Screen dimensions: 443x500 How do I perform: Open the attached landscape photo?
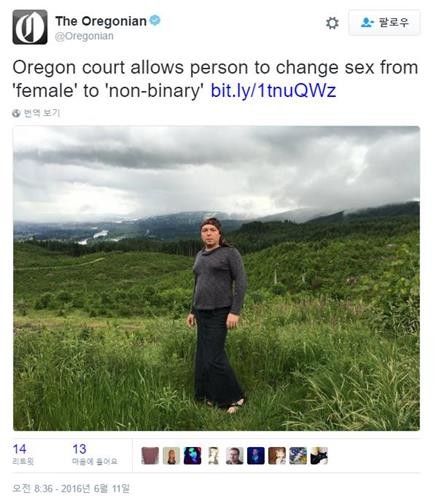tap(216, 278)
